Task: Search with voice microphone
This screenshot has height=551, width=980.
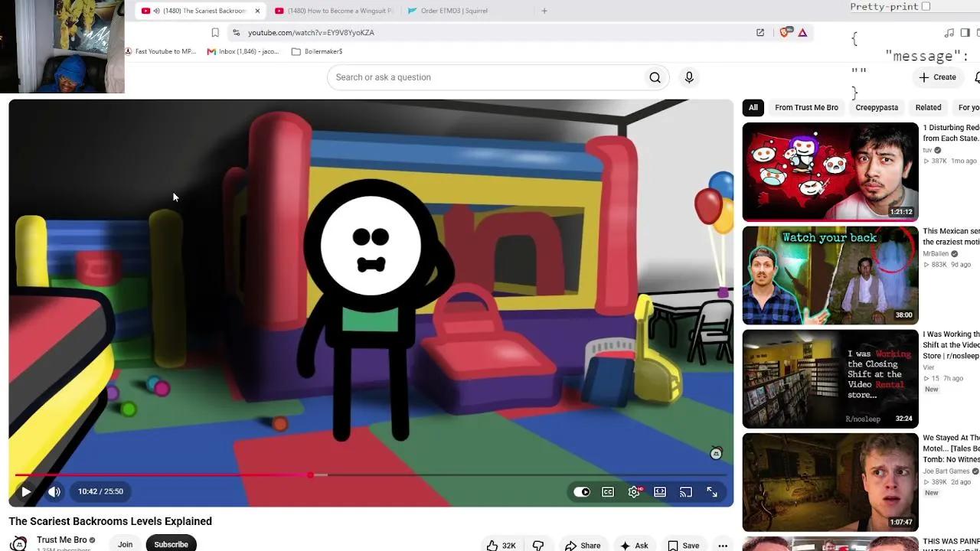Action: pos(689,77)
